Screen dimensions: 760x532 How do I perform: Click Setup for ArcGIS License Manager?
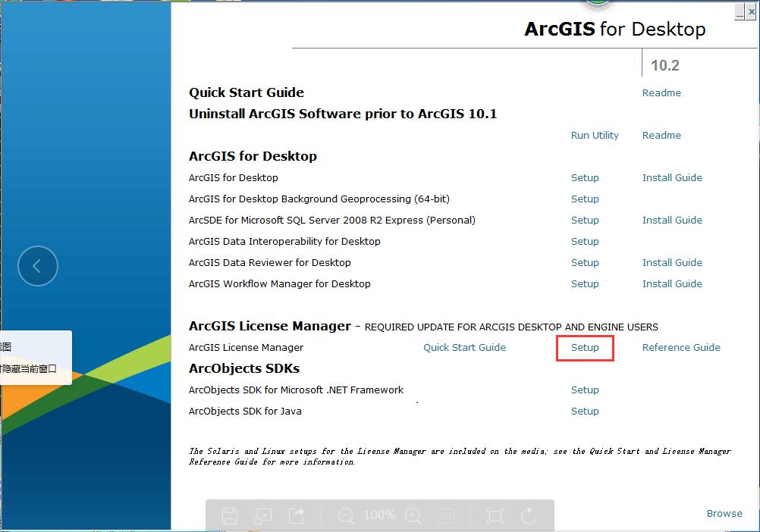[585, 348]
